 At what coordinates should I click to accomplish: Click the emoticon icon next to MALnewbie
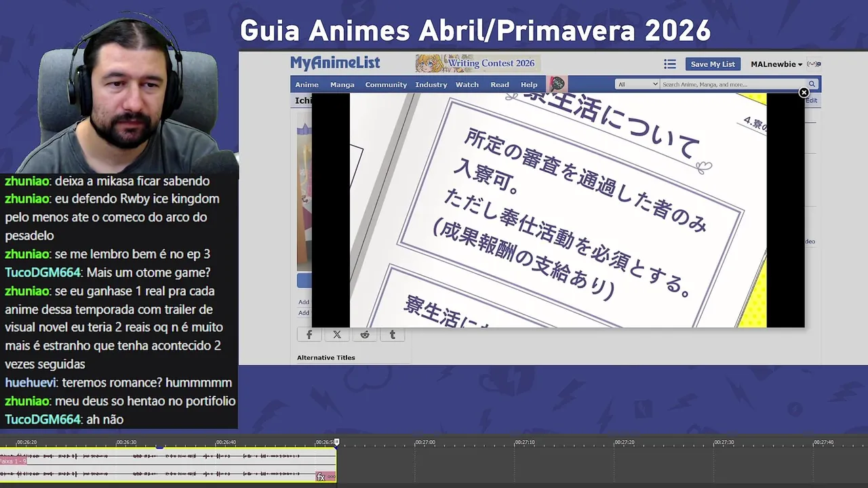(x=814, y=64)
